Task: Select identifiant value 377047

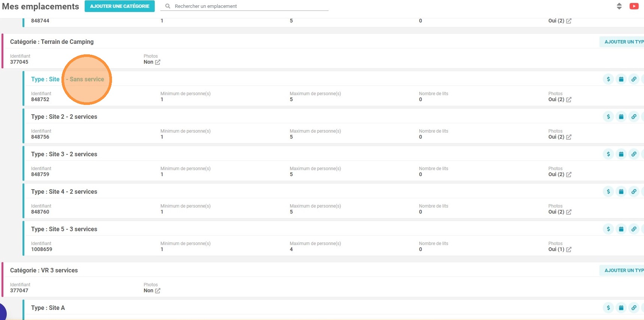Action: tap(19, 290)
